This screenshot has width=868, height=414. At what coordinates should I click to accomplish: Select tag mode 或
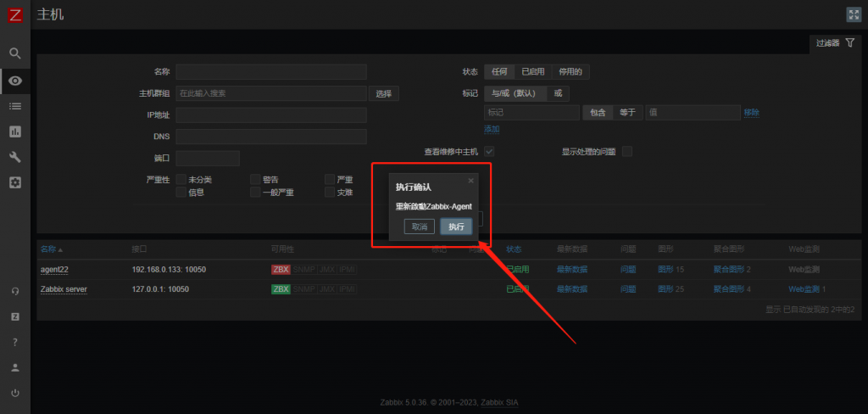coord(558,93)
